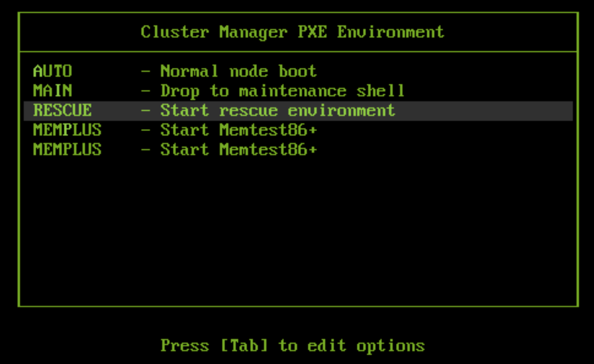Click the "Normal node boot" description
The height and width of the screenshot is (364, 594).
pos(238,72)
